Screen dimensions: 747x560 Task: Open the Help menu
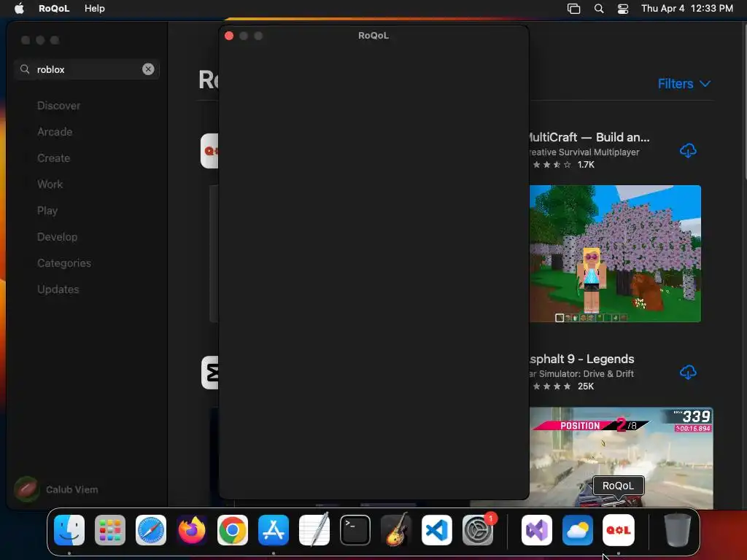[94, 9]
